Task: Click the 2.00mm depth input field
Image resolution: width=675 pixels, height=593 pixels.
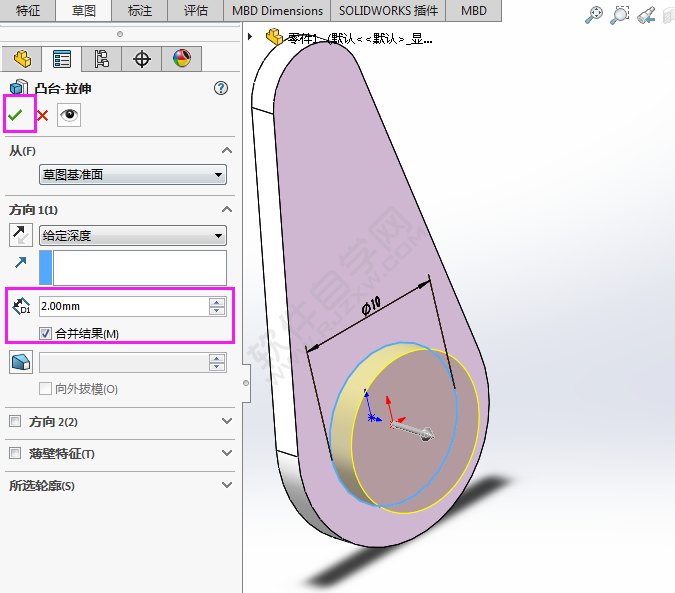Action: pyautogui.click(x=124, y=306)
